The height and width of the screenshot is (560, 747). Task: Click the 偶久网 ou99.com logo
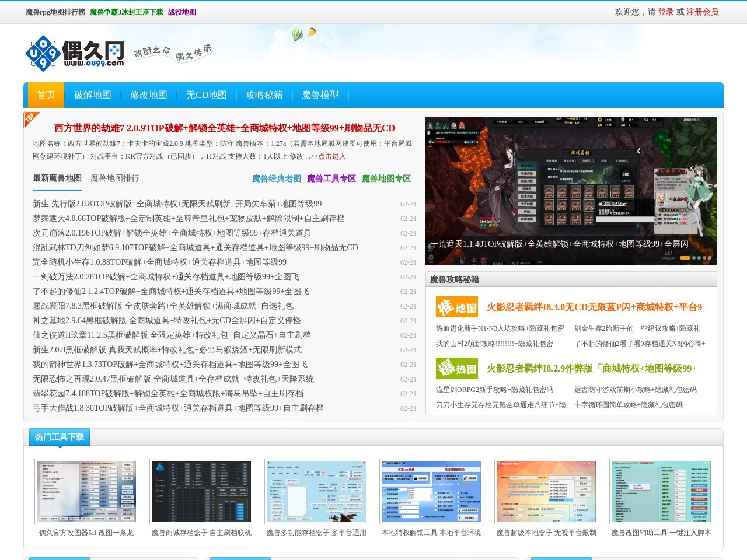(x=75, y=53)
